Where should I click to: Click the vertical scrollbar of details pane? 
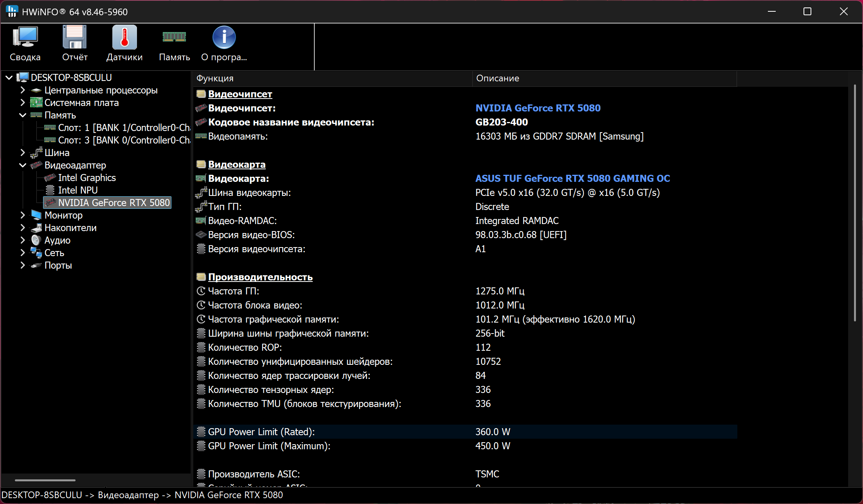point(855,203)
